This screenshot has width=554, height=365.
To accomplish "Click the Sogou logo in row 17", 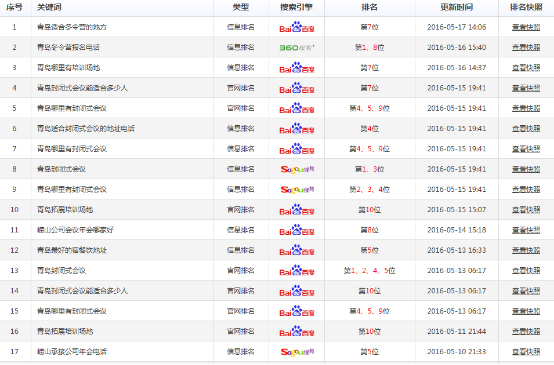I will point(297,352).
